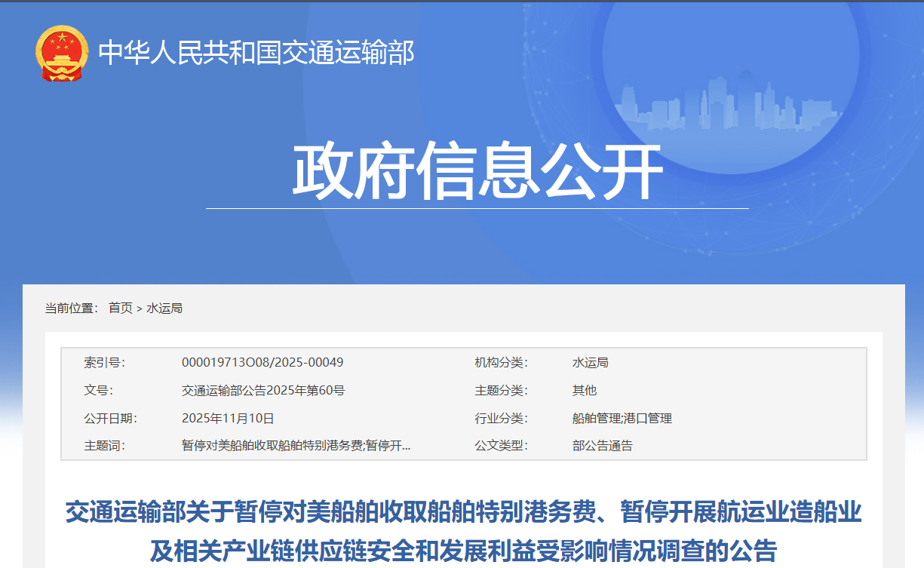The width and height of the screenshot is (924, 568).
Task: Click the 行业分类 field label
Action: [501, 418]
